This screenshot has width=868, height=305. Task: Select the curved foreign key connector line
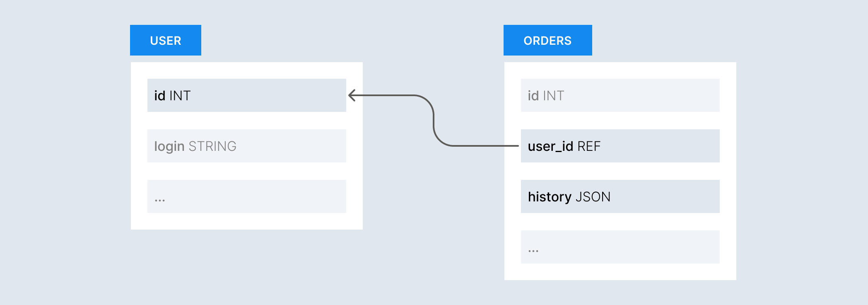click(x=434, y=120)
